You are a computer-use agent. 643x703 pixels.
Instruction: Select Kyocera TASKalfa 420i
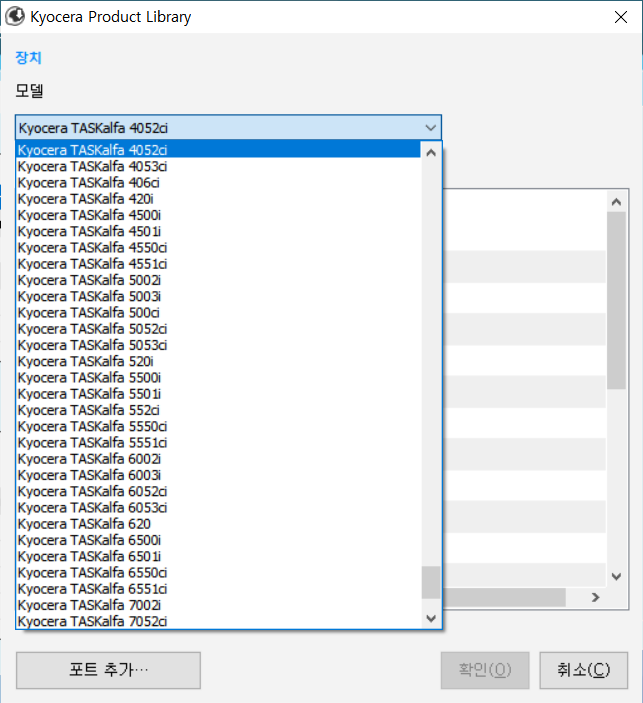(218, 199)
